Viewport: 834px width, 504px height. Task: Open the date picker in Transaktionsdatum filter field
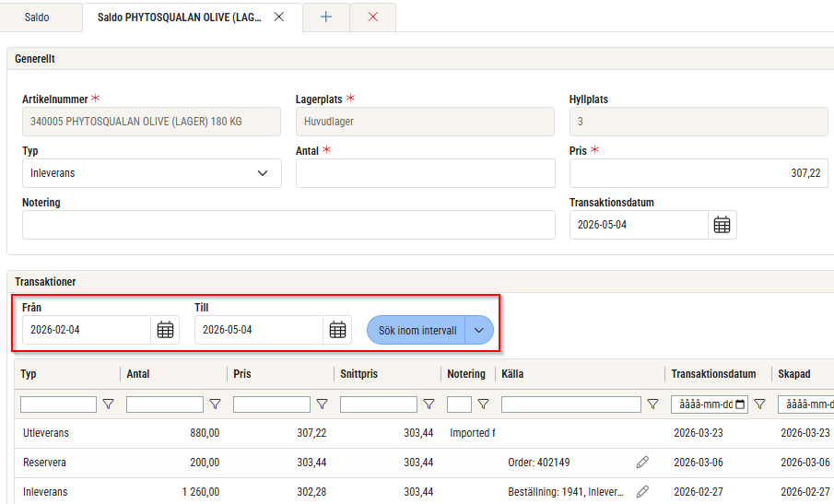click(740, 404)
